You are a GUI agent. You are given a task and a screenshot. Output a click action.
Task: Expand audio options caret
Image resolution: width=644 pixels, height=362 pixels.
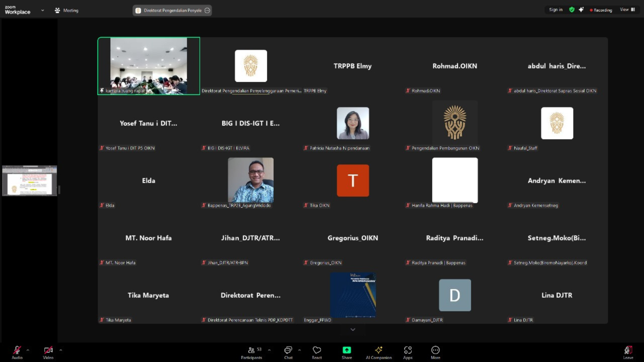pyautogui.click(x=28, y=350)
